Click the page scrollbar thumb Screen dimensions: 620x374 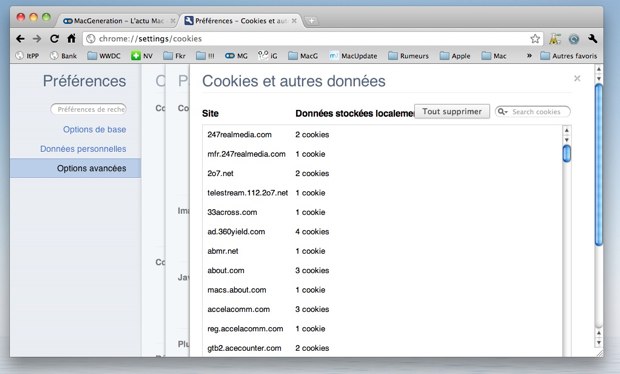pos(599,165)
